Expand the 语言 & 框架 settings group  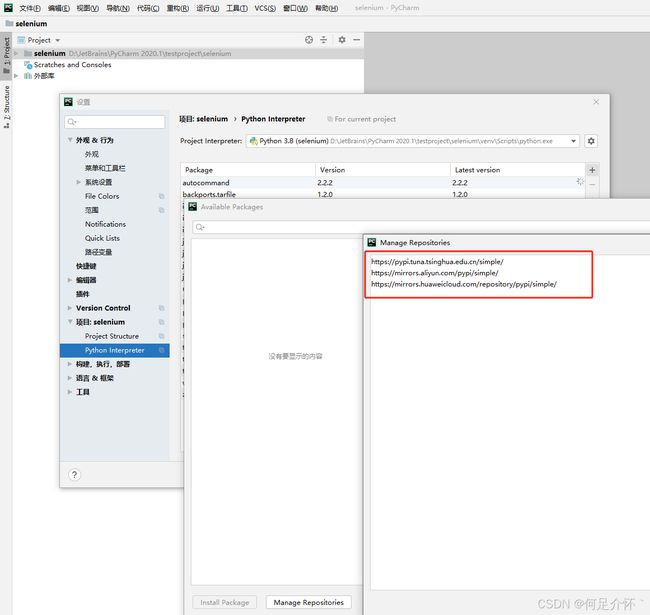point(70,378)
